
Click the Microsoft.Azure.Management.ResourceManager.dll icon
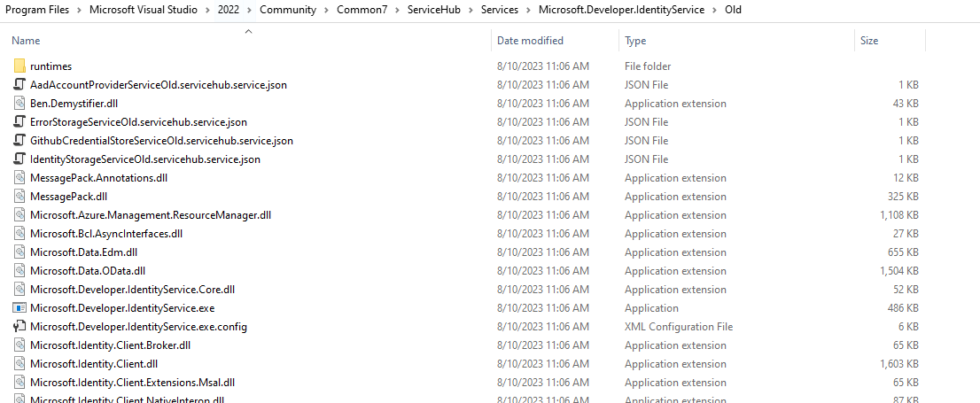point(19,215)
